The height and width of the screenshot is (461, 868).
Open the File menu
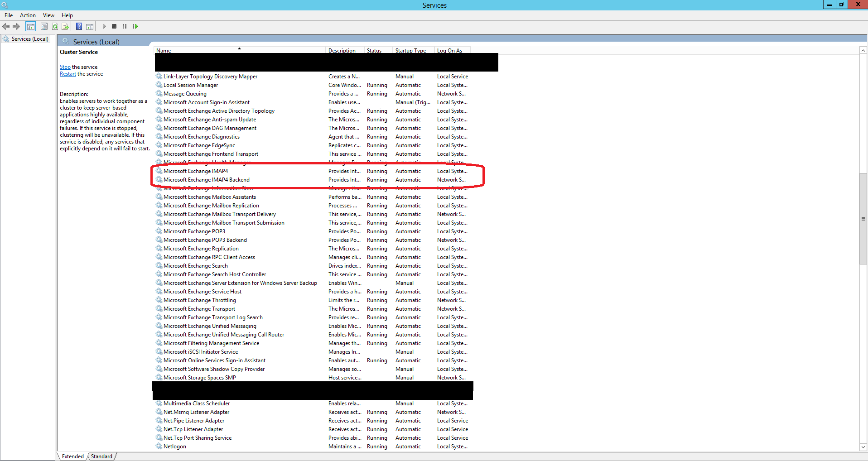point(9,15)
